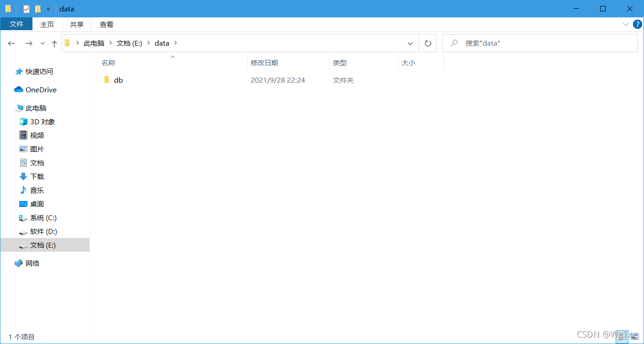
Task: Click the db folder date 2021/9/28 22:24
Action: coord(278,80)
